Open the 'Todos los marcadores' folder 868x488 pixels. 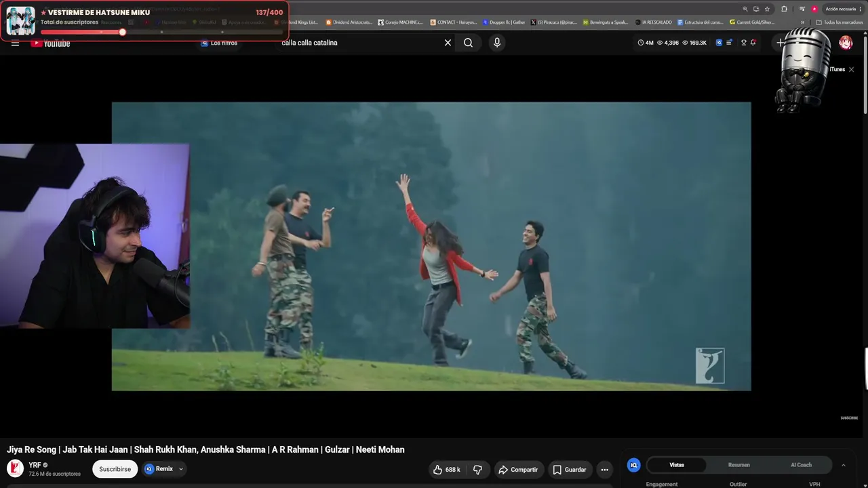tap(839, 22)
